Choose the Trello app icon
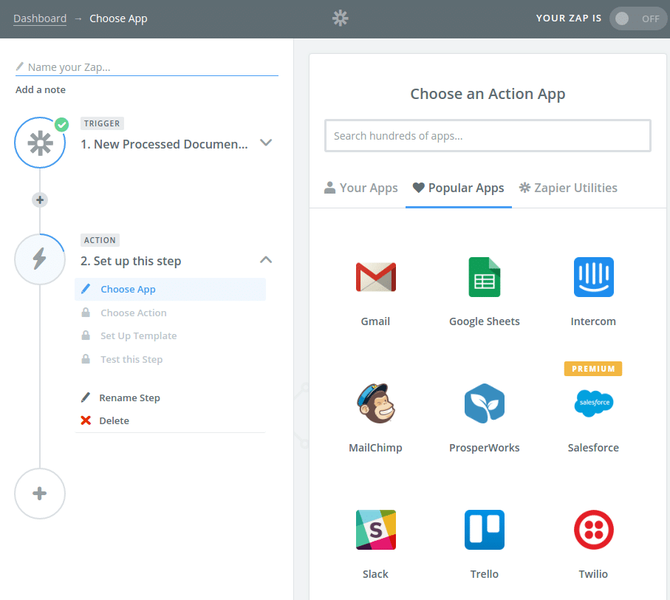Screen dimensions: 670x600 point(484,529)
